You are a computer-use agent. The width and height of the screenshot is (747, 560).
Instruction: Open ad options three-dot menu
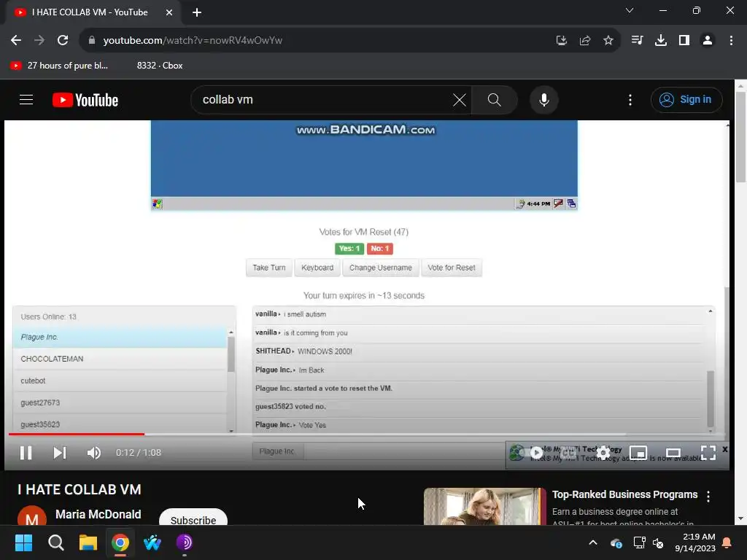(708, 497)
